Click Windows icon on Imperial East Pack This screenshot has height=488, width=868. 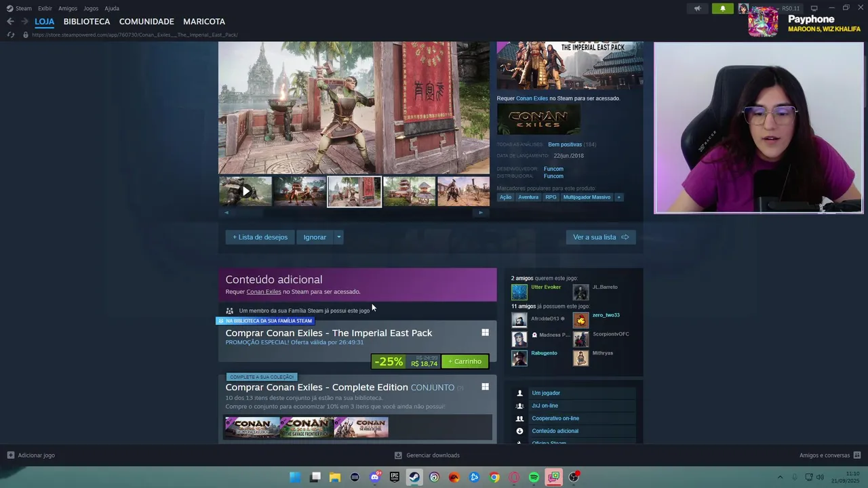click(x=485, y=332)
